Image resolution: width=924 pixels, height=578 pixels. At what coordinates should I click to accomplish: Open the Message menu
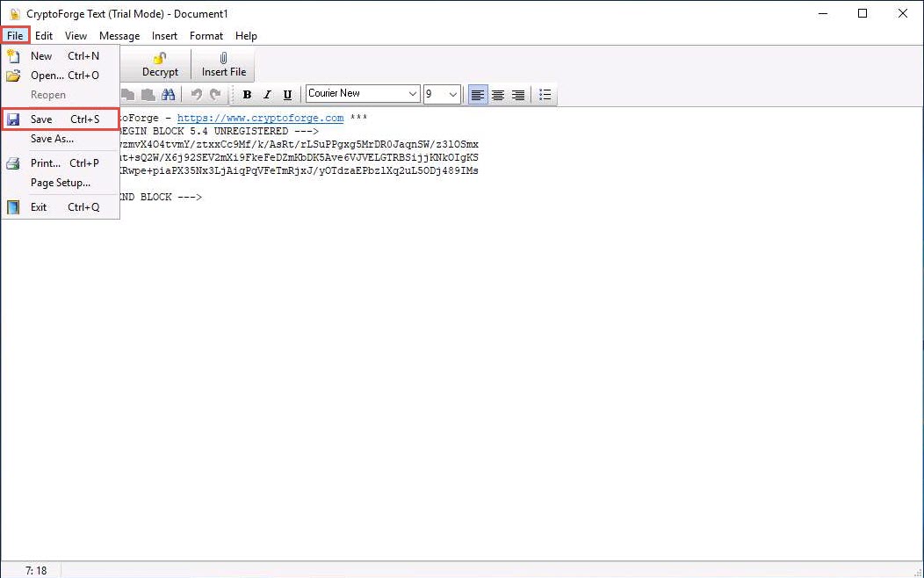[x=119, y=36]
